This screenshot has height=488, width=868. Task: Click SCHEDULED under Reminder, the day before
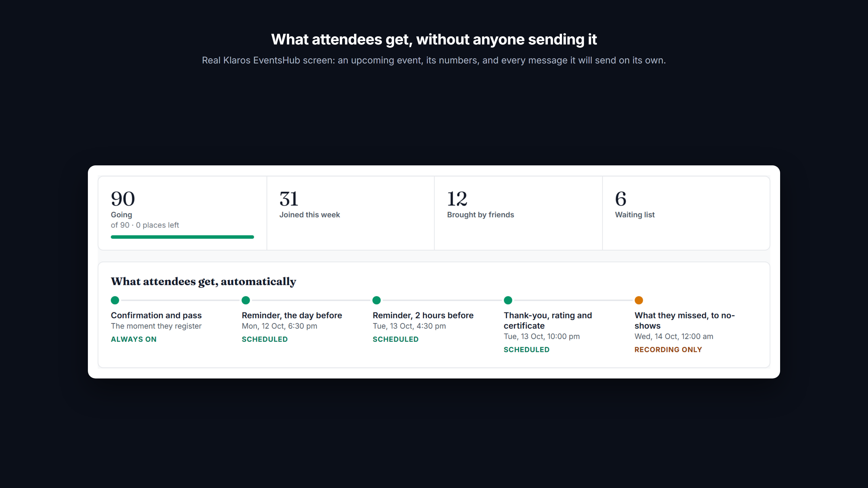264,339
